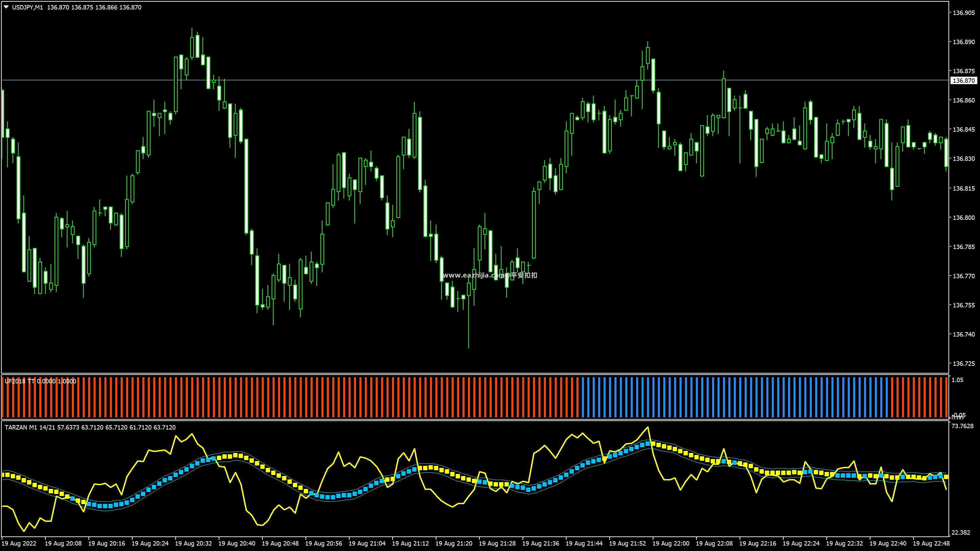The image size is (980, 551).
Task: Click the 136.905 price axis label
Action: coord(964,13)
